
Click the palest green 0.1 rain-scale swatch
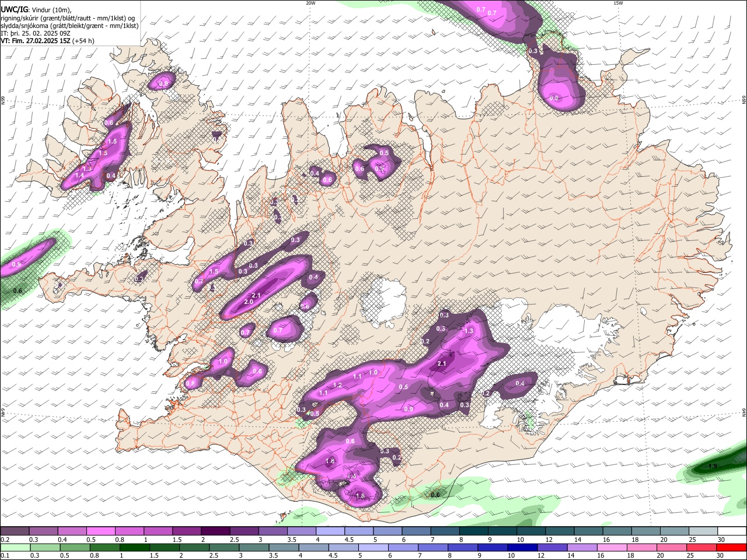15,547
